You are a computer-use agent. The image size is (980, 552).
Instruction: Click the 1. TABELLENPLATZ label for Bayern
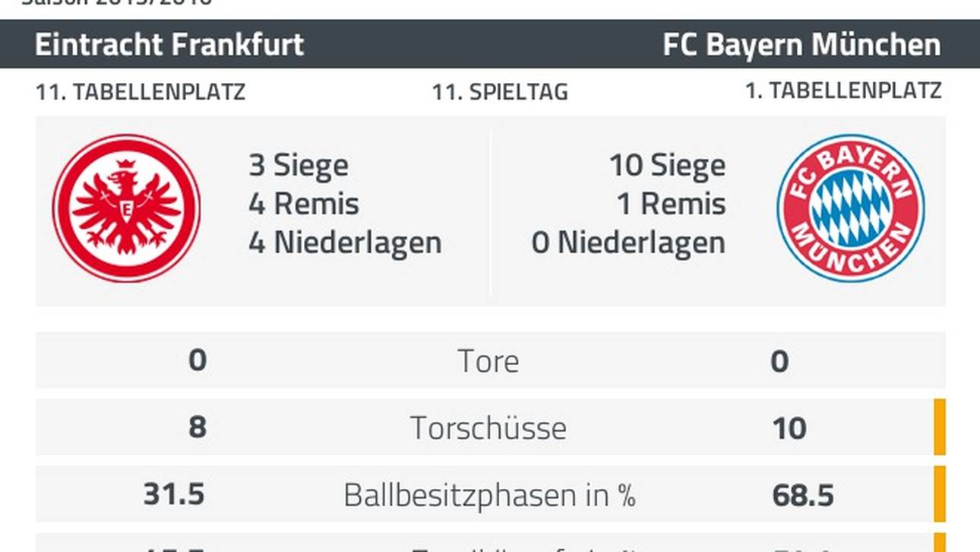click(843, 91)
